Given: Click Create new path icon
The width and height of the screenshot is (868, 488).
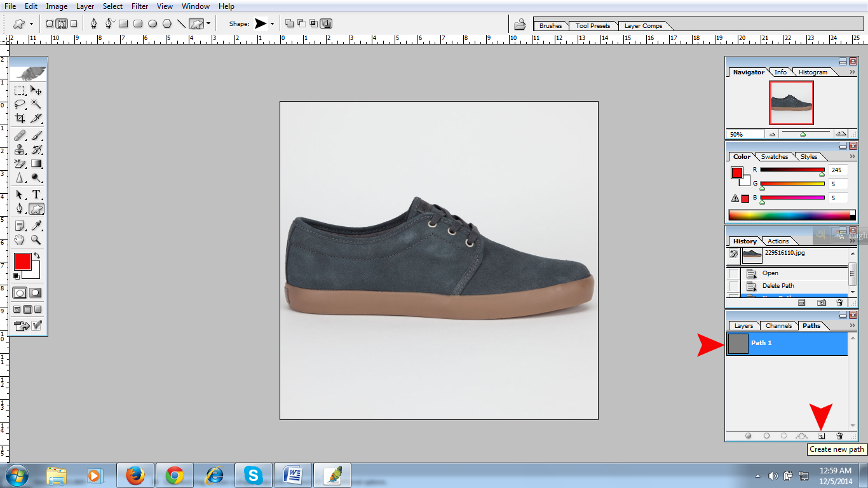Looking at the screenshot, I should coord(821,436).
